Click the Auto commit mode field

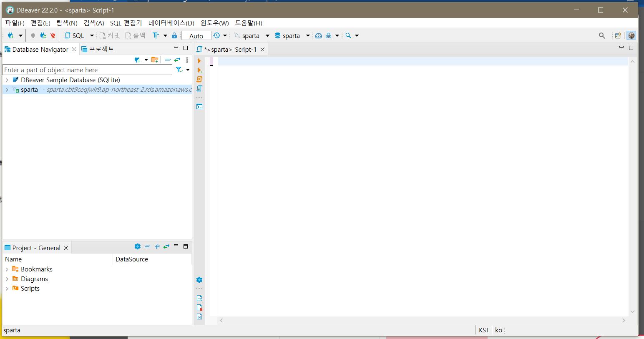pyautogui.click(x=196, y=36)
